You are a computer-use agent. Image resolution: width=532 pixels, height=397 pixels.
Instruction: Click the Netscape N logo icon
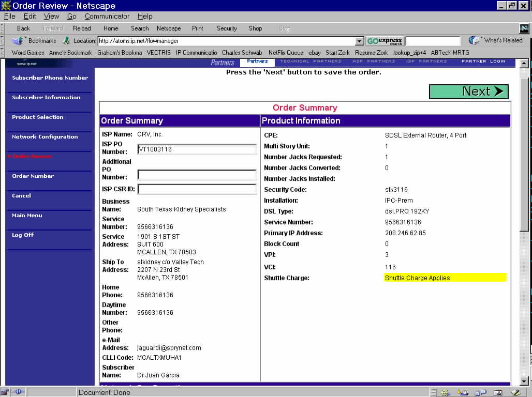coord(524,28)
